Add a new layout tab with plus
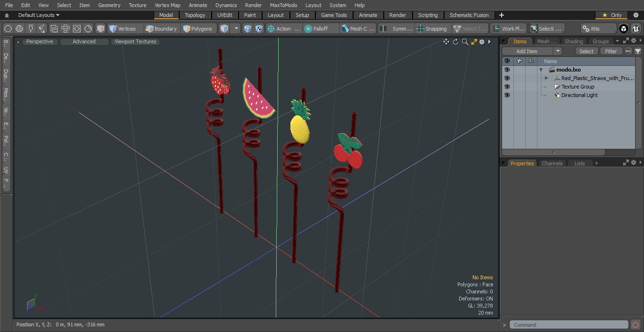Viewport: 644px width, 332px height. tap(502, 15)
